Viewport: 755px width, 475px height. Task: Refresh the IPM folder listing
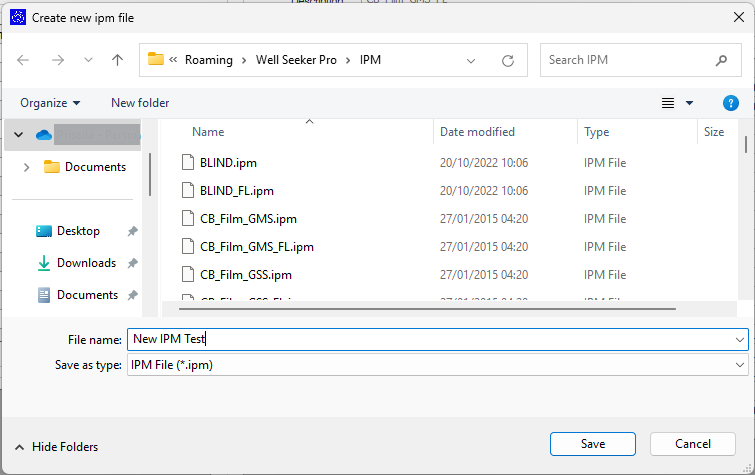coord(508,61)
